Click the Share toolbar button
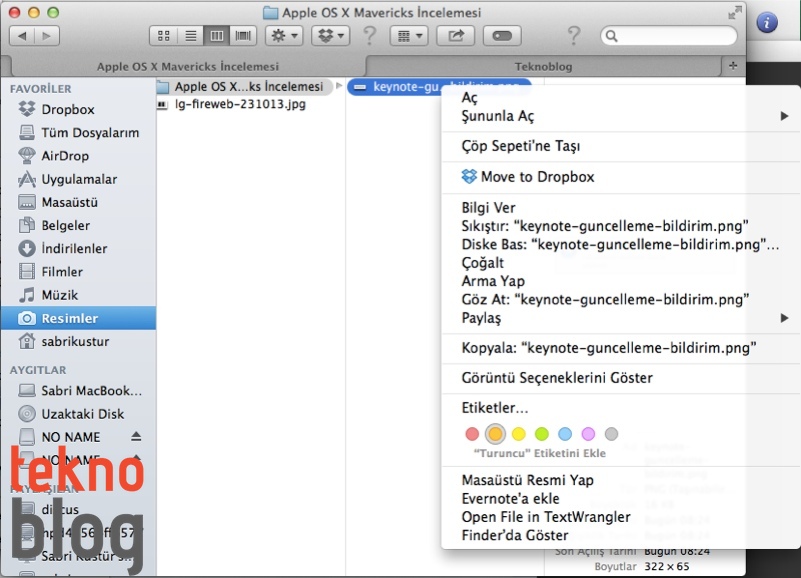 455,36
